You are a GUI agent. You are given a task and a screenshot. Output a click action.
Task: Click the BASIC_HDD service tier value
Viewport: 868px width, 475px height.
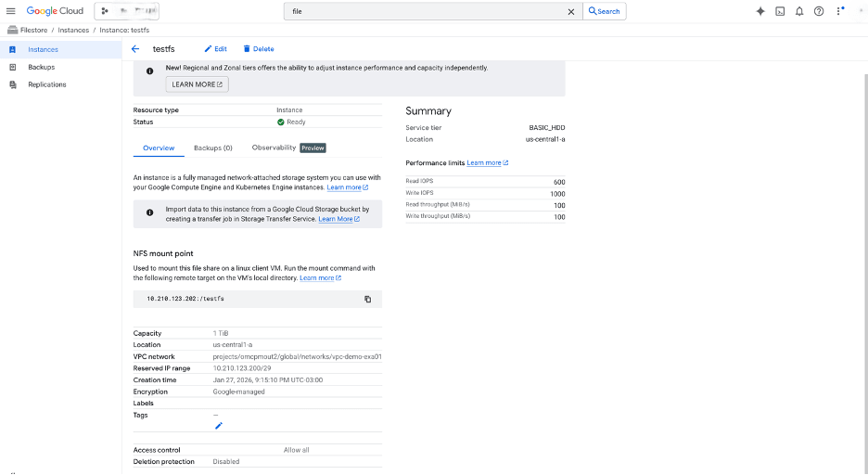pyautogui.click(x=547, y=128)
